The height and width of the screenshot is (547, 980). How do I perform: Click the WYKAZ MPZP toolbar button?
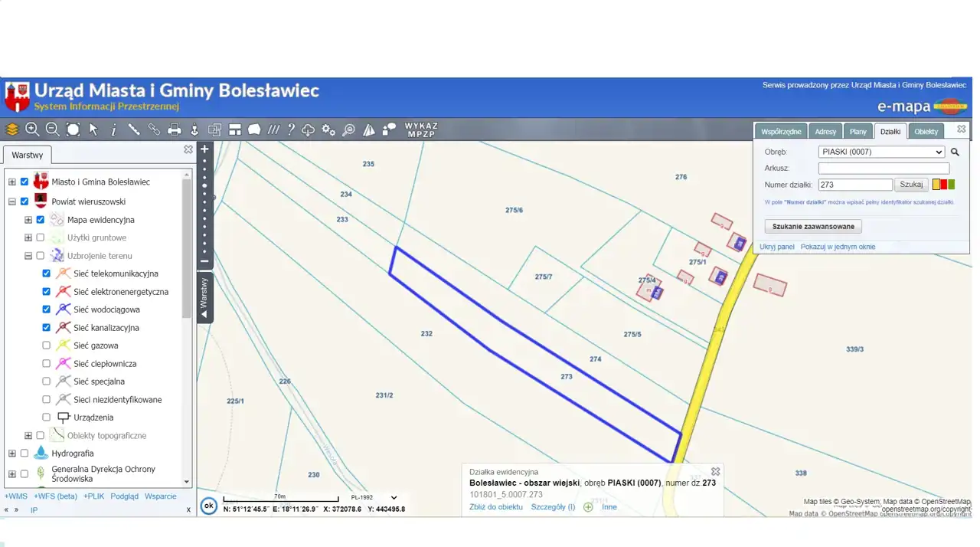coord(421,129)
